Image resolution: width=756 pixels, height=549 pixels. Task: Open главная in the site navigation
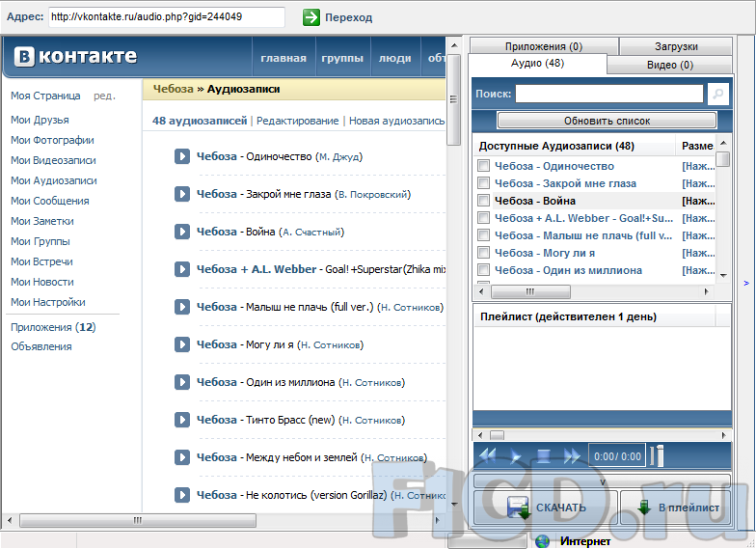(x=283, y=58)
